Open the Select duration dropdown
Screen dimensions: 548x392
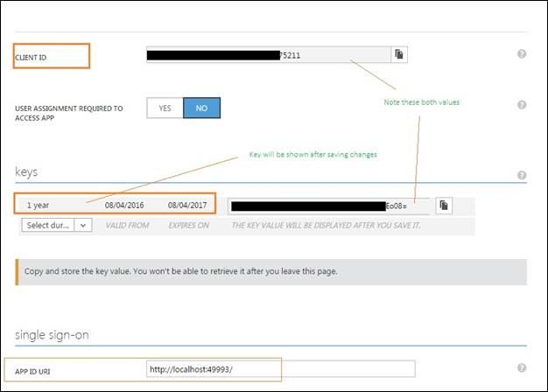pos(57,226)
